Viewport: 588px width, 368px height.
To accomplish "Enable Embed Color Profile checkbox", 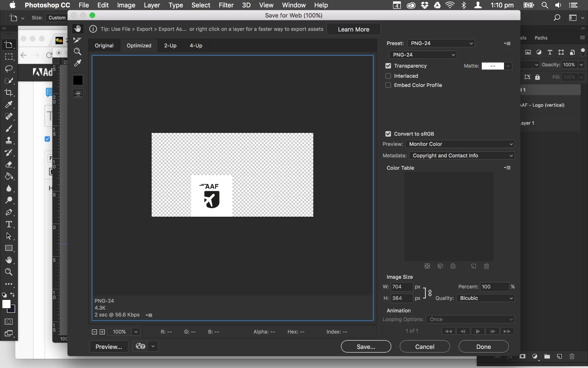I will 388,85.
